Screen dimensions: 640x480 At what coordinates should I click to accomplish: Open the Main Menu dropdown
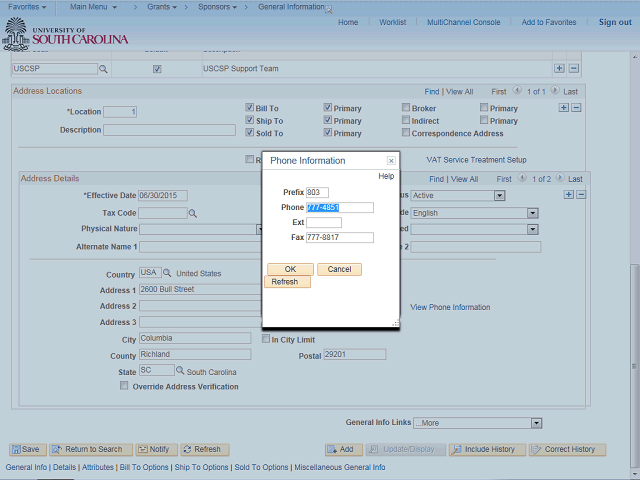[93, 7]
